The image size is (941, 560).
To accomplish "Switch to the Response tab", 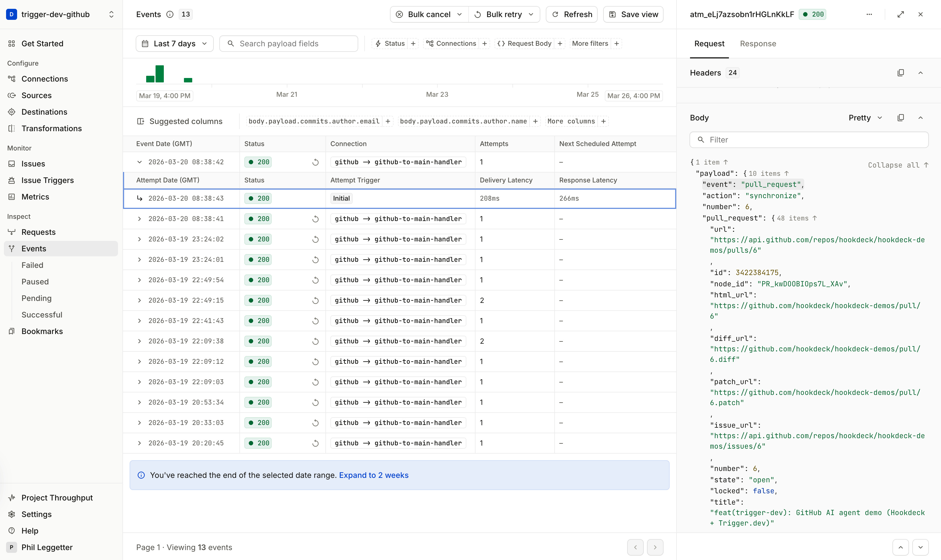I will (x=758, y=44).
